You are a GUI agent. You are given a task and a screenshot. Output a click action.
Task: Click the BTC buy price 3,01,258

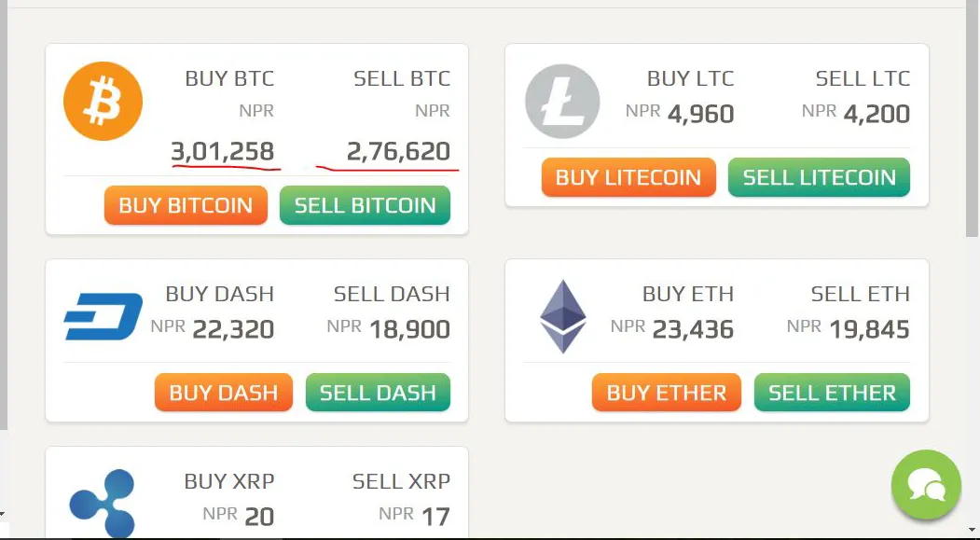(223, 151)
